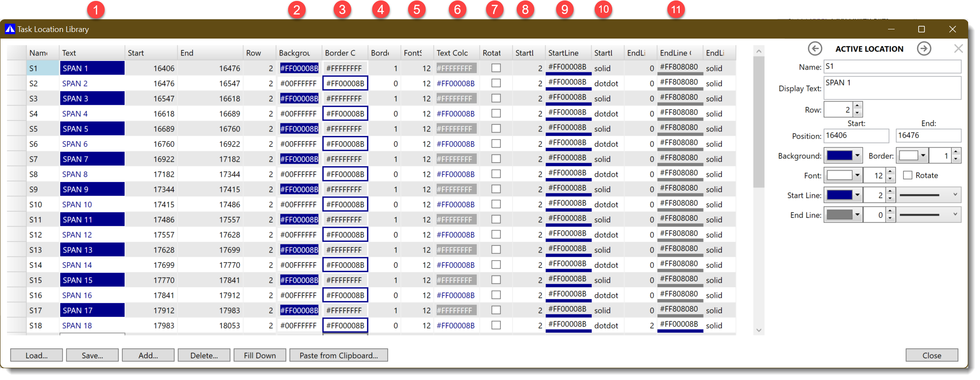Toggle the Rotate checkbox for row S10
The width and height of the screenshot is (980, 380).
(x=496, y=204)
